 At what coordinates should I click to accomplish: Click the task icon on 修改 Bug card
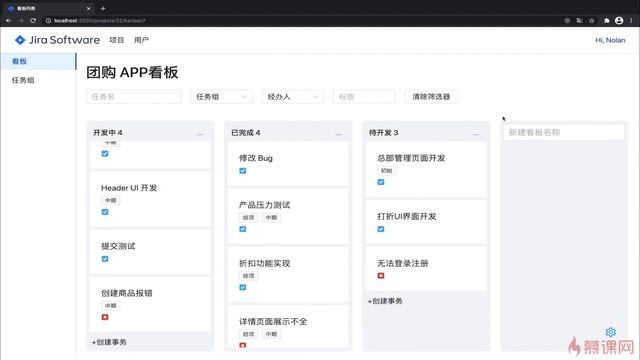coord(243,171)
